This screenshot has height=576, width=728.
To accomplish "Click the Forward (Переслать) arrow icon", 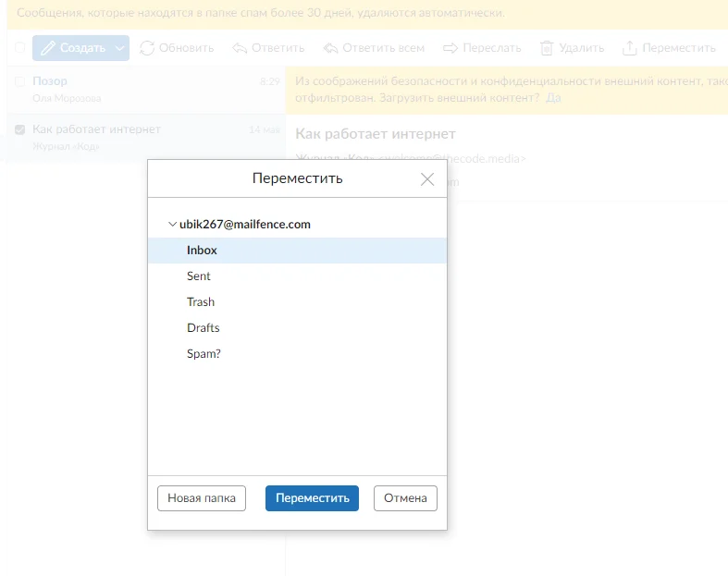I will click(450, 48).
